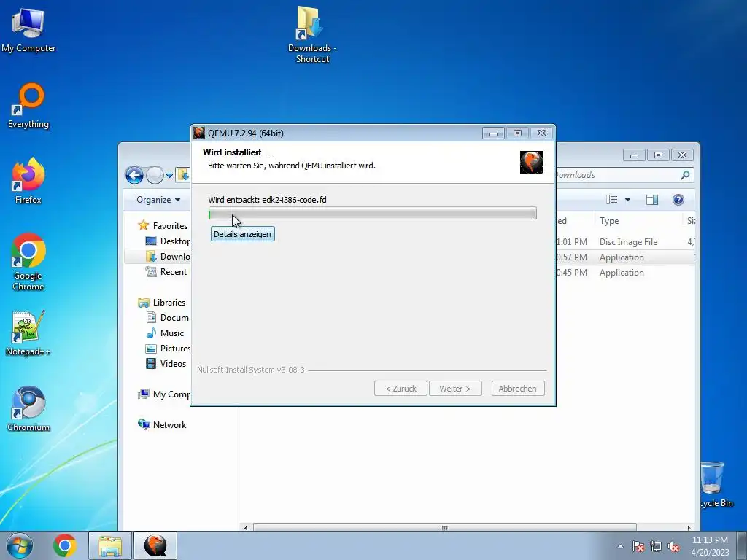This screenshot has width=747, height=560.
Task: Open the Organize menu in Explorer
Action: pos(158,200)
